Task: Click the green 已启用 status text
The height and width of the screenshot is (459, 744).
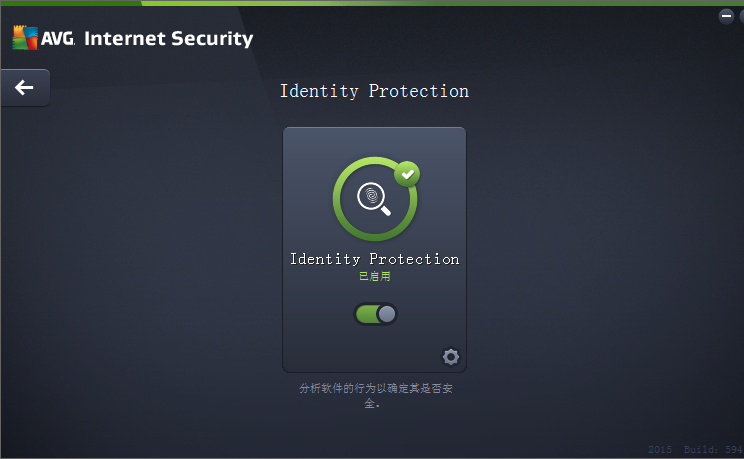Action: point(375,276)
